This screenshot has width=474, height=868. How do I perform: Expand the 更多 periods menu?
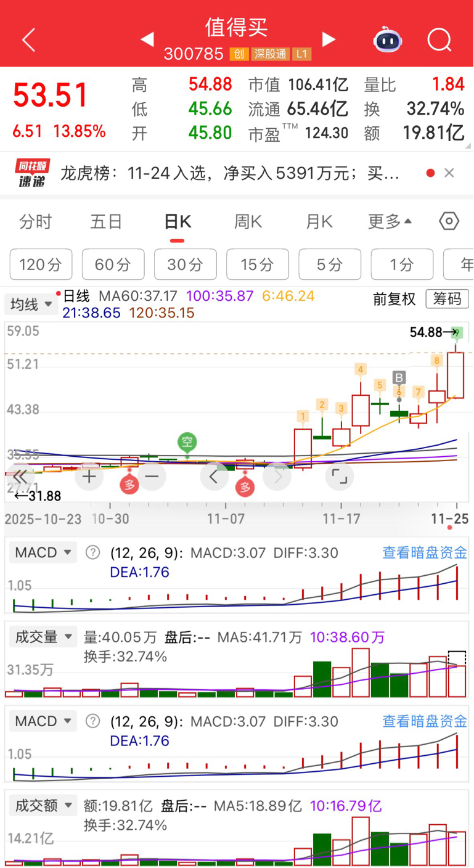tap(390, 221)
